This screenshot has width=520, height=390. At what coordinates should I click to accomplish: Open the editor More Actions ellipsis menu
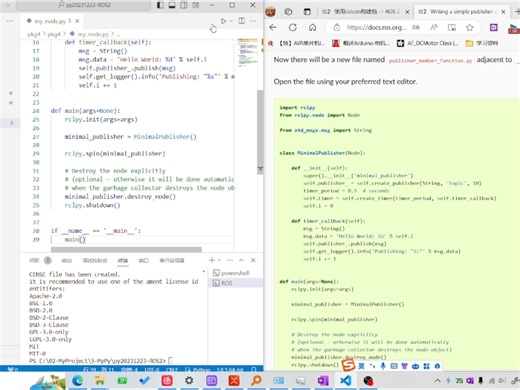click(253, 21)
